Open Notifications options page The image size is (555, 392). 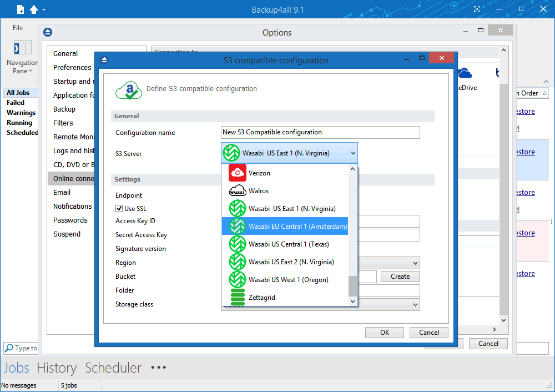click(x=73, y=206)
